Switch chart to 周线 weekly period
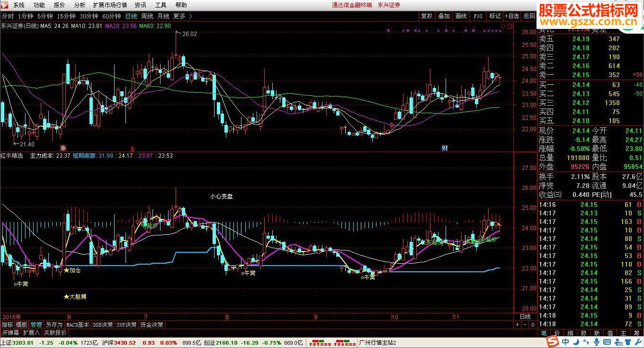Screen dimensions: 644x348 147,16
